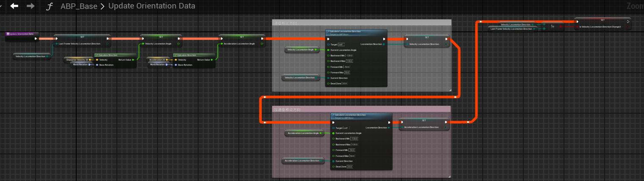Edit Backward Min value in pink comment node

pos(354,139)
